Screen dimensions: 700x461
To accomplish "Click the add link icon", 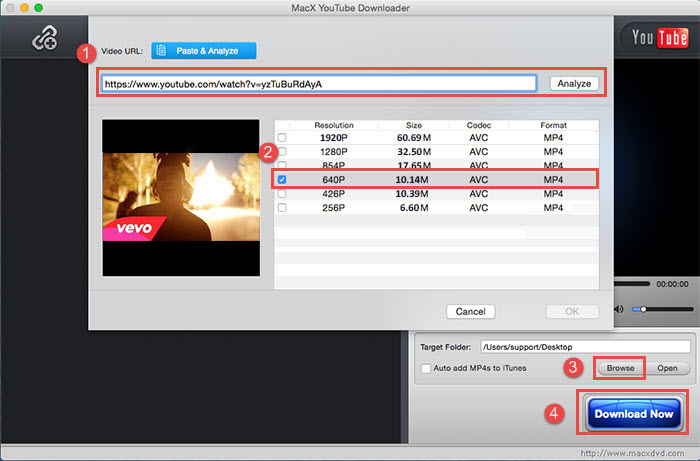I will coord(45,37).
